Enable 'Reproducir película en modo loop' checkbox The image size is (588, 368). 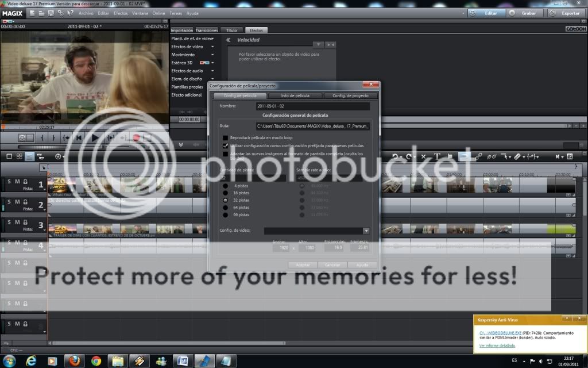coord(225,138)
